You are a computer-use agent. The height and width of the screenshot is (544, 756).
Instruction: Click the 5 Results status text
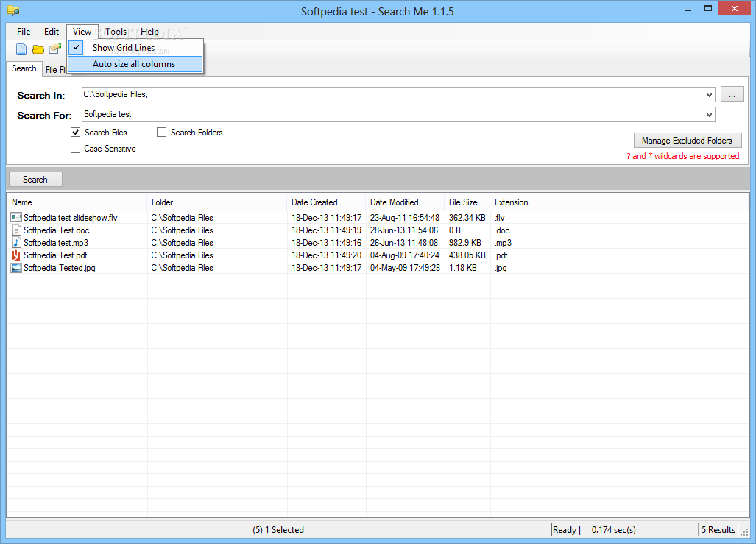[718, 529]
